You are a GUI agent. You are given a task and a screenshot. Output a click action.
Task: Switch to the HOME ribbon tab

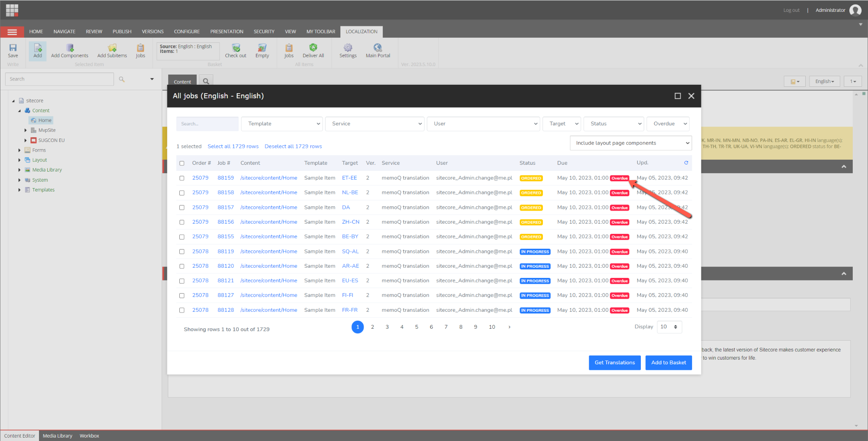click(36, 32)
